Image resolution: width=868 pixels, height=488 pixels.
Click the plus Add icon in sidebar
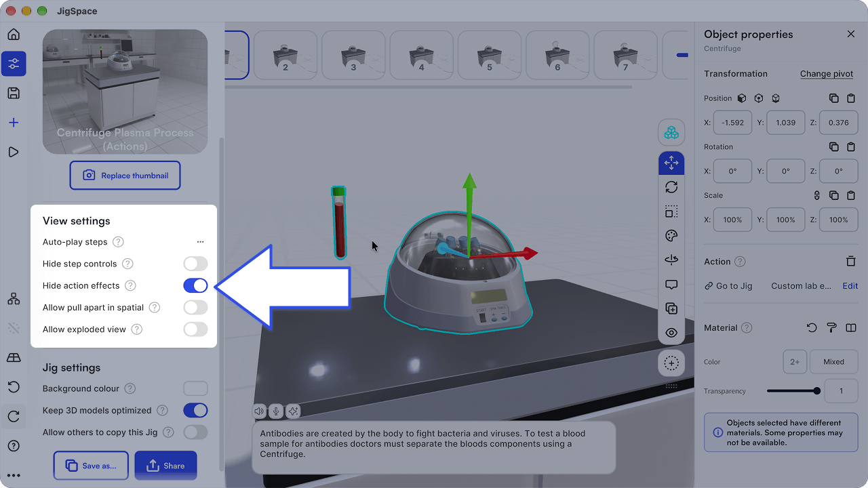pos(14,123)
